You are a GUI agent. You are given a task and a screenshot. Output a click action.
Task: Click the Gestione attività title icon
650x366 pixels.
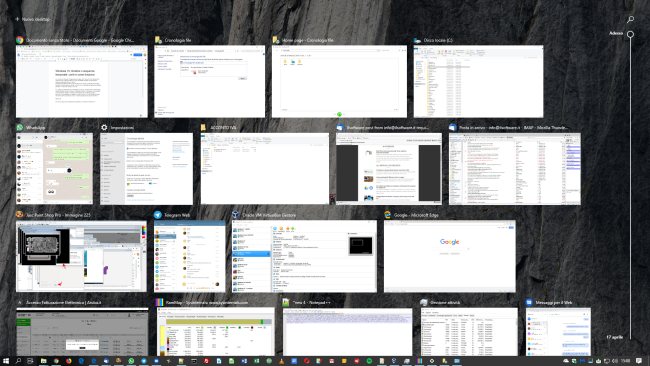tap(424, 303)
